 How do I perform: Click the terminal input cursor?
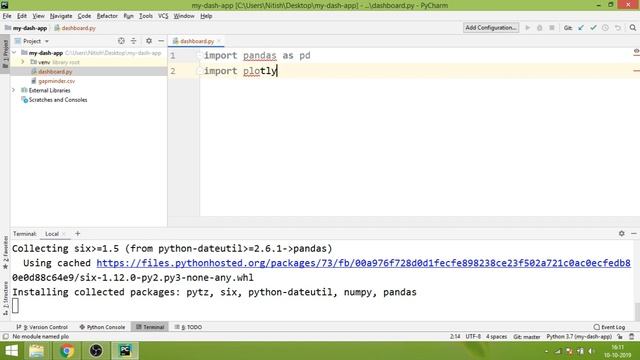coord(15,306)
